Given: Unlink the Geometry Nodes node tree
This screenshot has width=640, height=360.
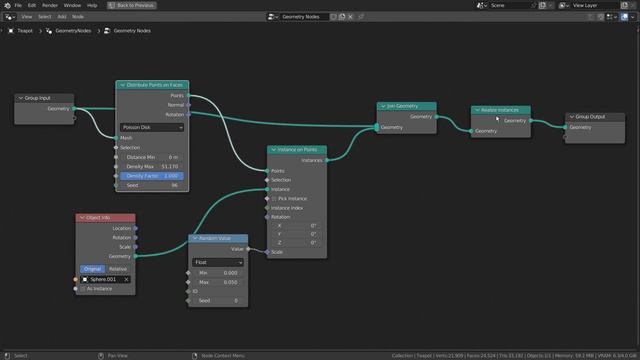Looking at the screenshot, I should (x=351, y=17).
